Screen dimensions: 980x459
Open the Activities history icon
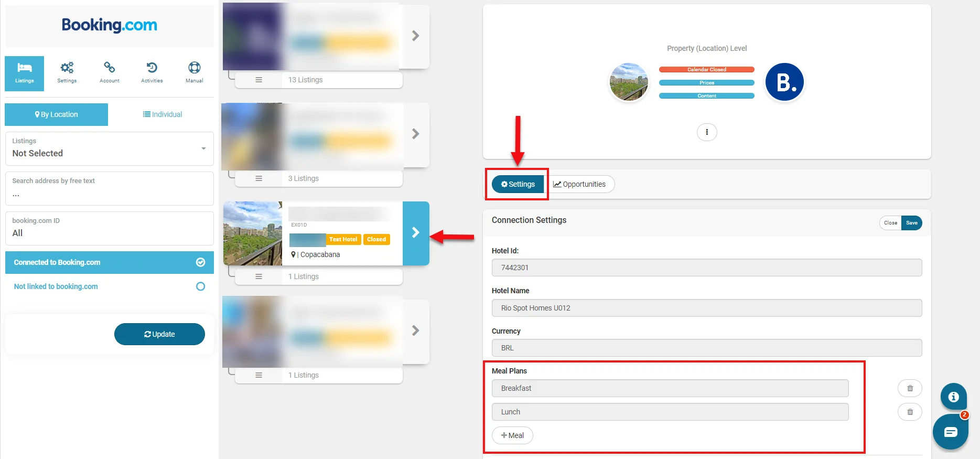(x=152, y=73)
